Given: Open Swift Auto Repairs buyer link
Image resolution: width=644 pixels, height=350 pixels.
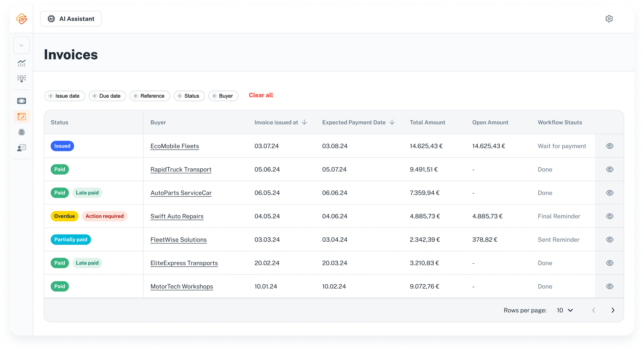Looking at the screenshot, I should click(x=177, y=216).
